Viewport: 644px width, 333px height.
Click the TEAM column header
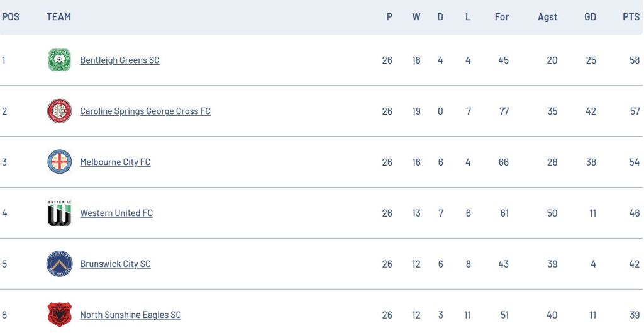coord(58,17)
